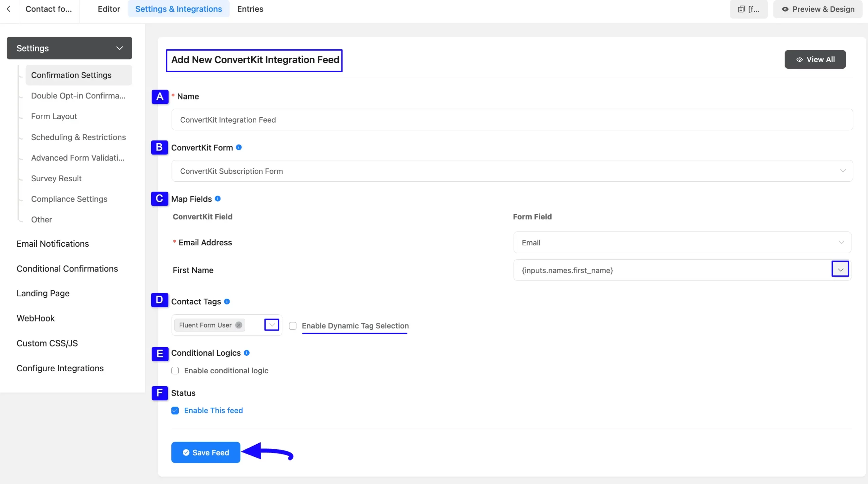Open Scheduling & Restrictions settings
The height and width of the screenshot is (484, 868).
coord(79,137)
